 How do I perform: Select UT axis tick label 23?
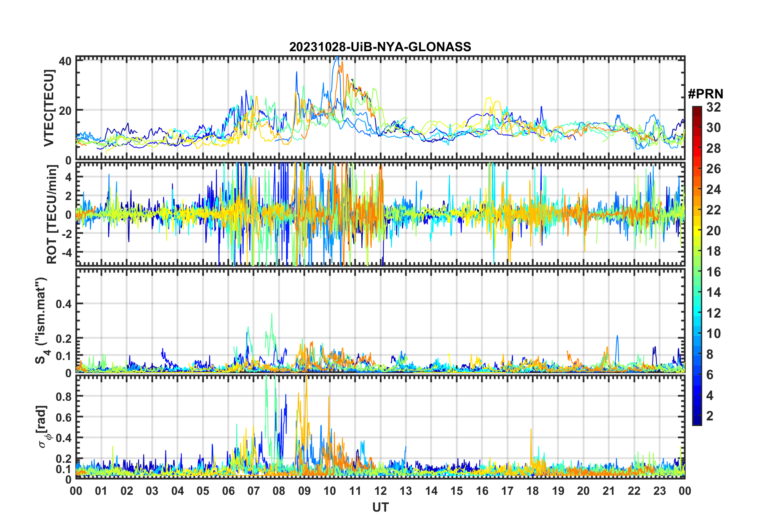659,491
